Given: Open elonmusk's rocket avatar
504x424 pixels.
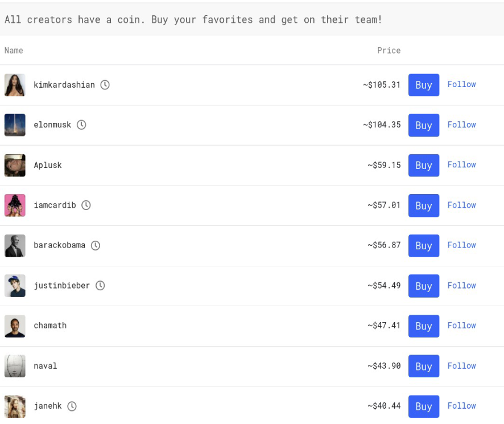Looking at the screenshot, I should pos(15,125).
